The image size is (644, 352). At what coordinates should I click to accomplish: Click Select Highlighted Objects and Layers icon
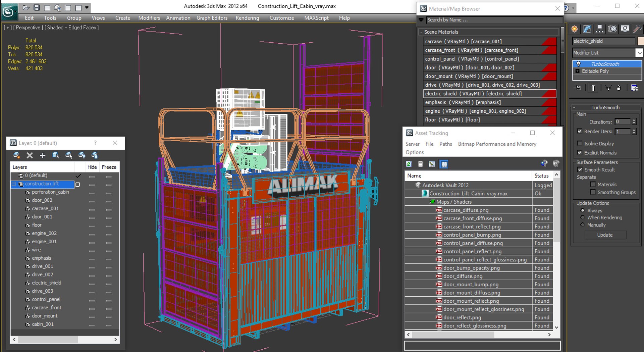pyautogui.click(x=56, y=155)
